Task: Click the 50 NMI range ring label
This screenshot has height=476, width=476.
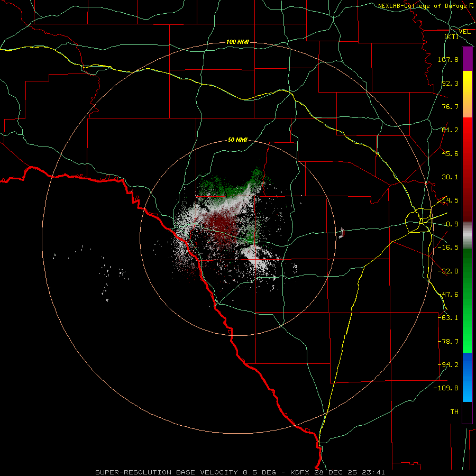Action: pyautogui.click(x=237, y=140)
